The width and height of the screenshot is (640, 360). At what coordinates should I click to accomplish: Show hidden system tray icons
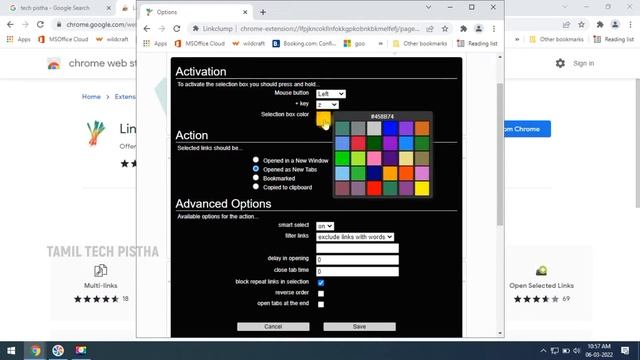(x=543, y=351)
